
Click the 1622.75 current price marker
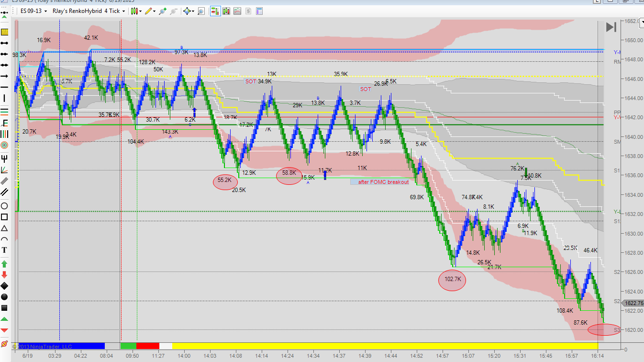pyautogui.click(x=632, y=303)
